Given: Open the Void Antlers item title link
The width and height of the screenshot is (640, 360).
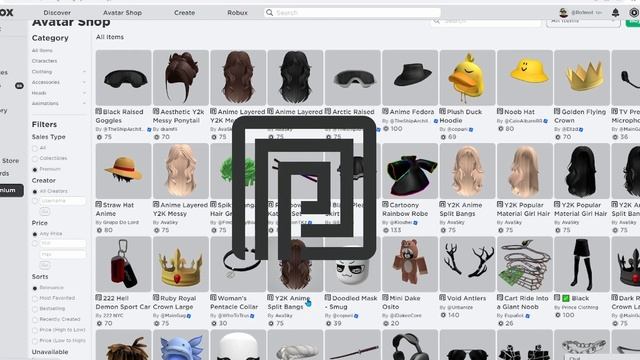Looking at the screenshot, I should point(467,298).
